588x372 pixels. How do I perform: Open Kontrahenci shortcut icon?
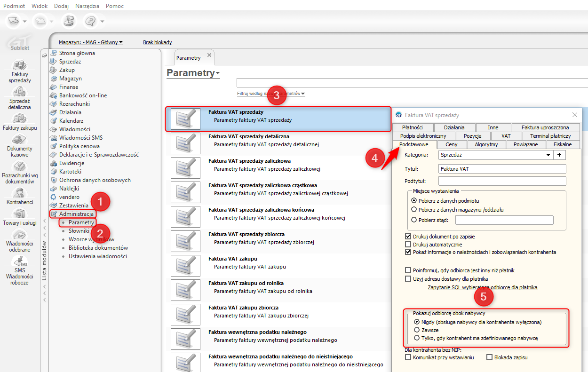pyautogui.click(x=19, y=193)
